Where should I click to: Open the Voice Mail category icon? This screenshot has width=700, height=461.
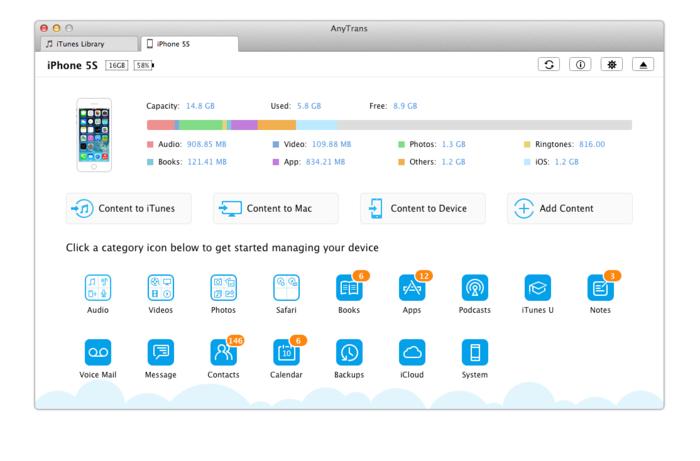click(x=98, y=353)
